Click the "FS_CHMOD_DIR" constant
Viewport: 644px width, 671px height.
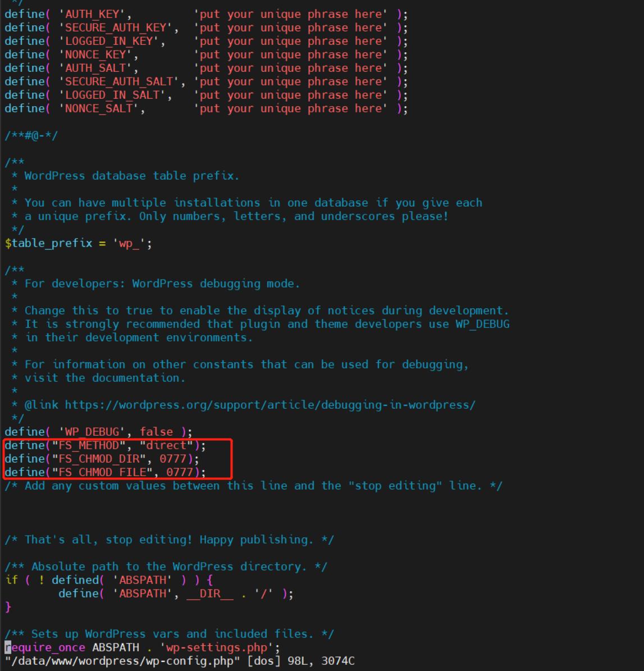coord(99,459)
